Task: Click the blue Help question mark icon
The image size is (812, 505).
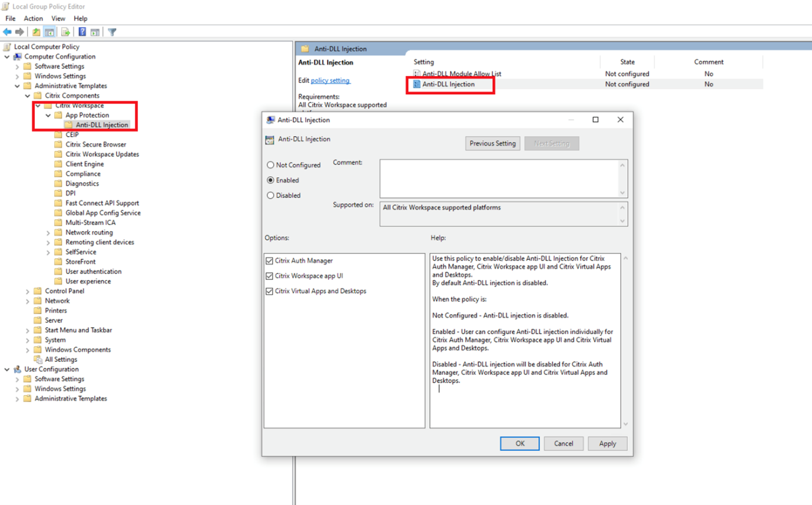Action: (x=82, y=32)
